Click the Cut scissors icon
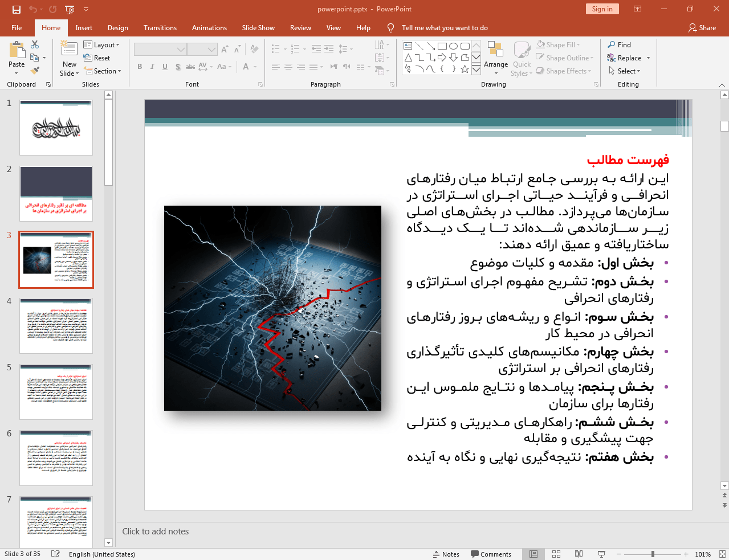The width and height of the screenshot is (729, 560). 35,44
